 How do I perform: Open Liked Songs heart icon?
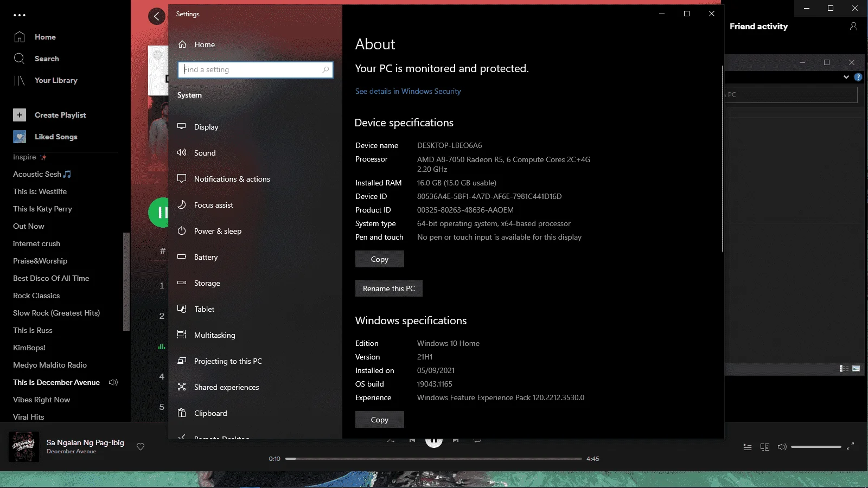(20, 137)
